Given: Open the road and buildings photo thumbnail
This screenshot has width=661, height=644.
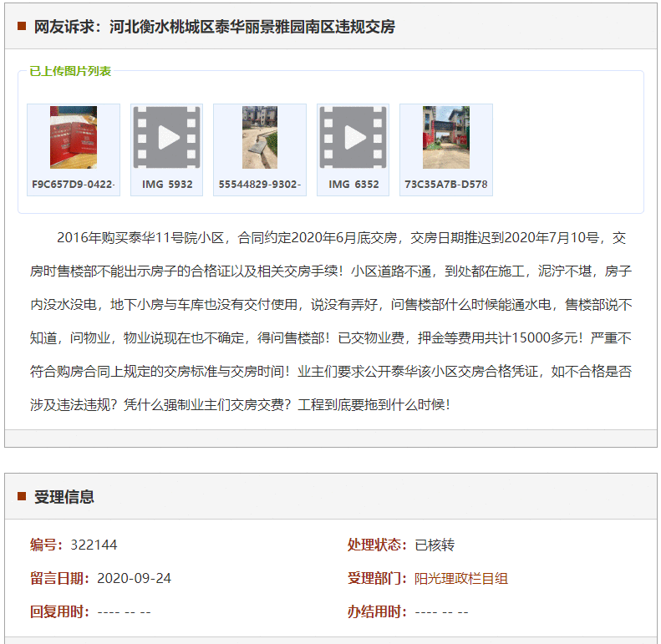Looking at the screenshot, I should (260, 138).
